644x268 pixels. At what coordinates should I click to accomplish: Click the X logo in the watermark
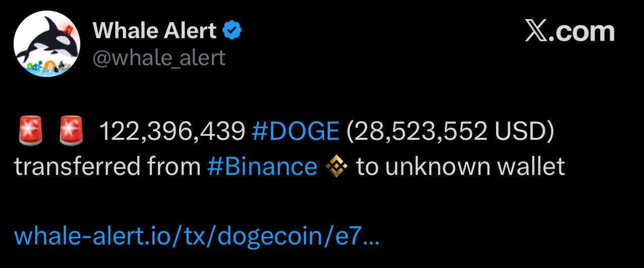pyautogui.click(x=536, y=32)
